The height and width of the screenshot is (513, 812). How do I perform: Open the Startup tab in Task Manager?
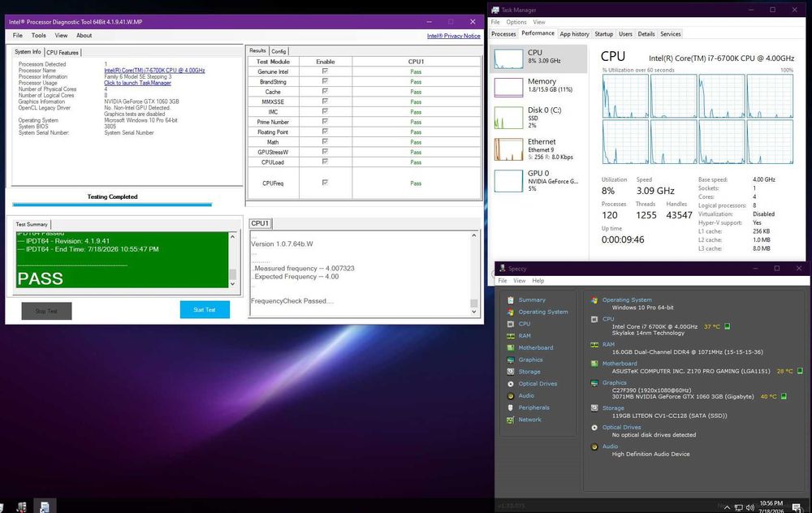pyautogui.click(x=604, y=33)
